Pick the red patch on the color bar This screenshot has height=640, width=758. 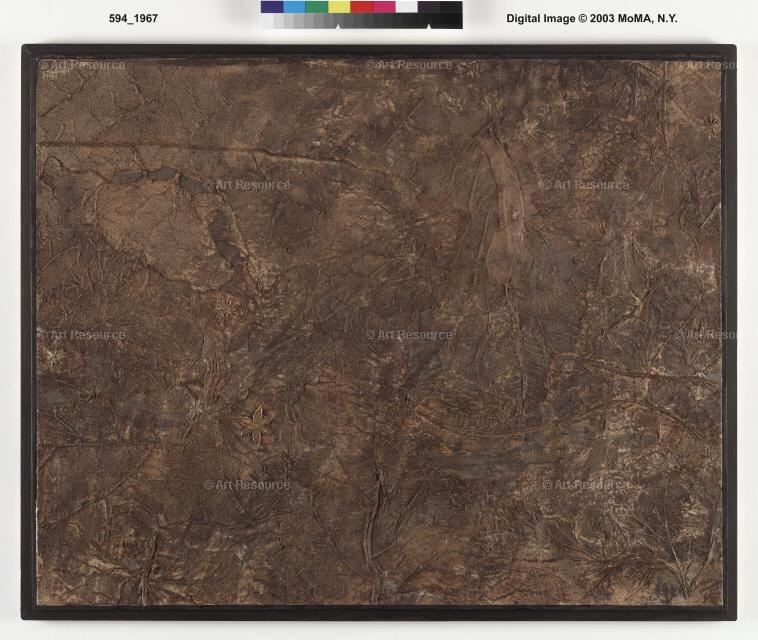point(362,7)
